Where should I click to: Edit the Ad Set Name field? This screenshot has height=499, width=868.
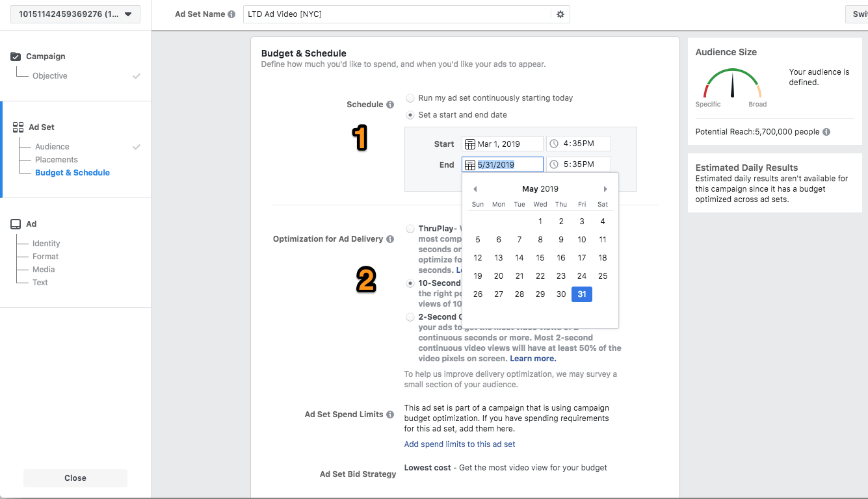[x=398, y=14]
